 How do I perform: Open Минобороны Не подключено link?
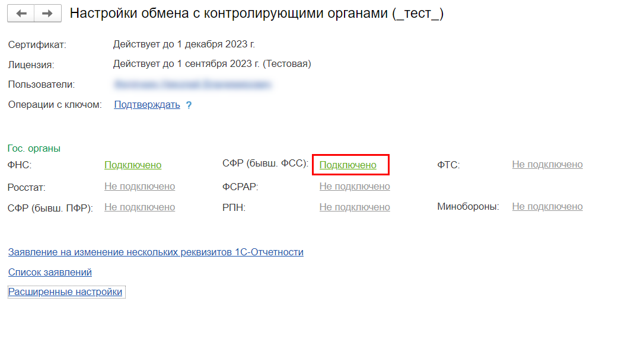(547, 206)
